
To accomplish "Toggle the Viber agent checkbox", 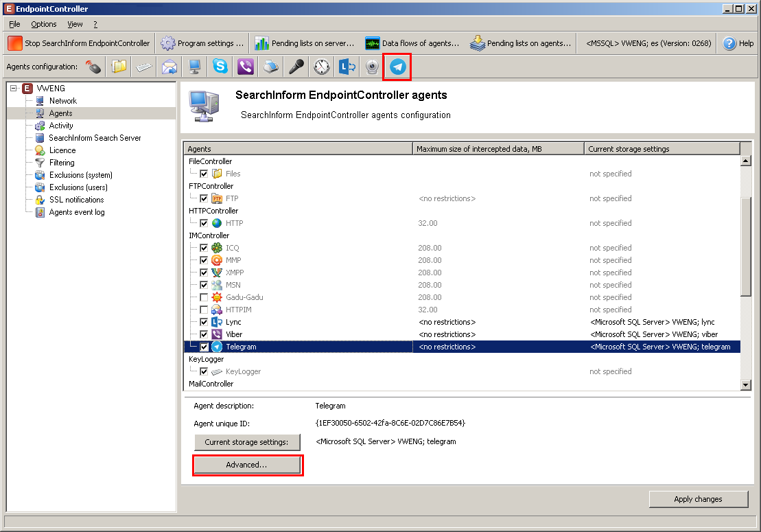I will [204, 334].
